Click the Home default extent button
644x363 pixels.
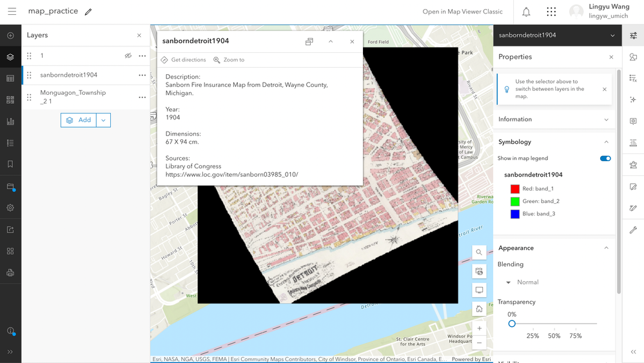479,309
